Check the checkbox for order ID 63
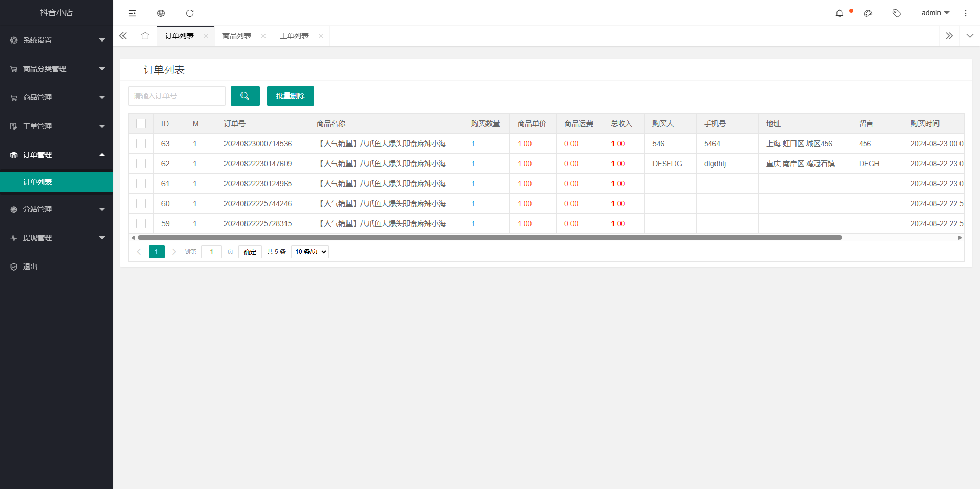 (x=141, y=144)
